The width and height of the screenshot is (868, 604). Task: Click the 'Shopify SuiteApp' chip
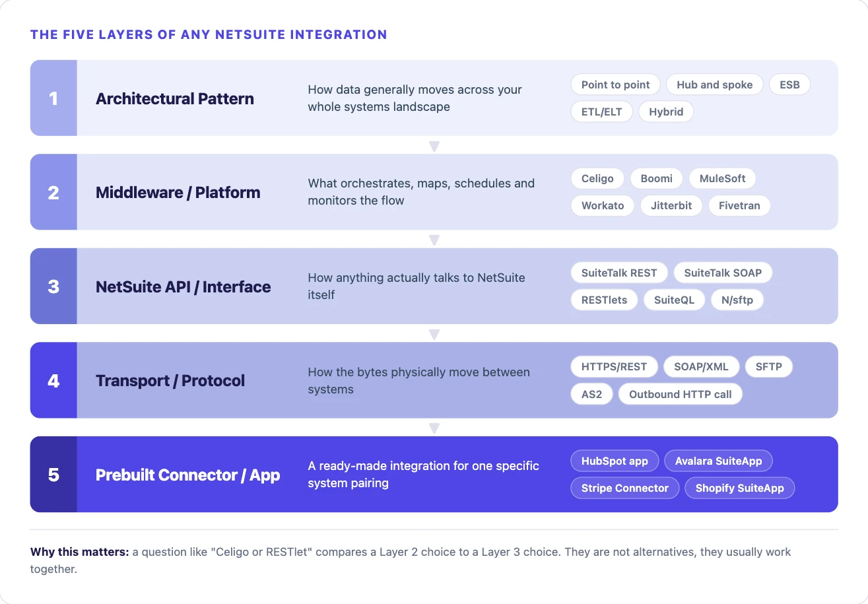click(x=739, y=488)
